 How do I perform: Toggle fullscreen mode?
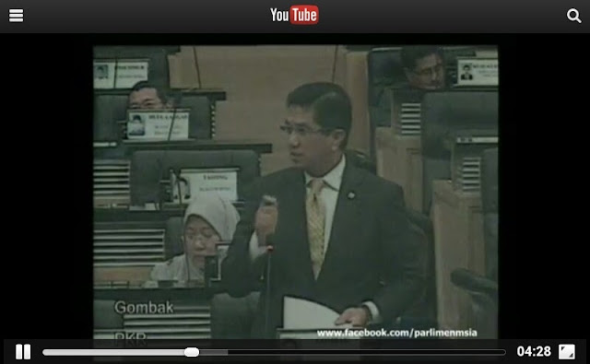(x=567, y=352)
